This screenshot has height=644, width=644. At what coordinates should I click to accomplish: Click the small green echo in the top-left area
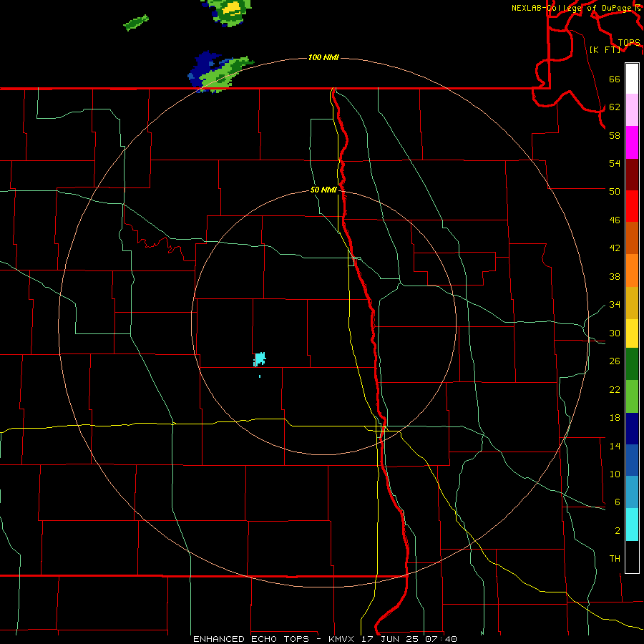coord(136,23)
